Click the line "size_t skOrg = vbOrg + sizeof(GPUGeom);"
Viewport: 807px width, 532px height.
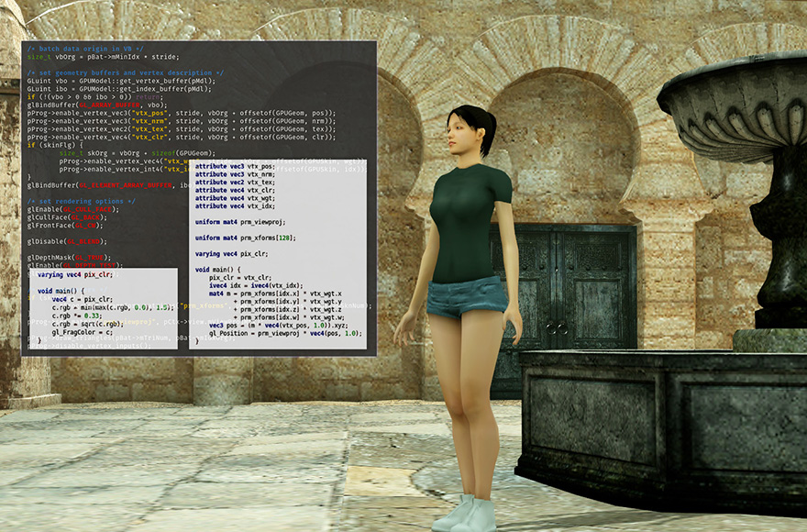[x=138, y=153]
